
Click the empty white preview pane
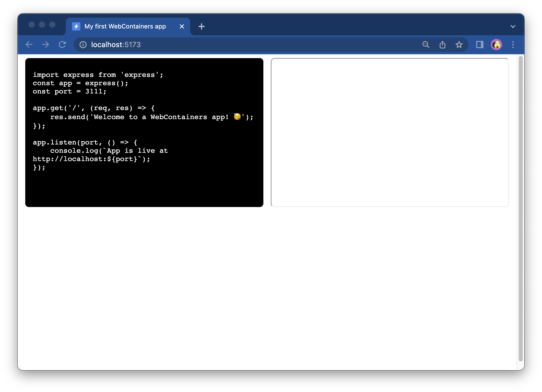(x=389, y=132)
